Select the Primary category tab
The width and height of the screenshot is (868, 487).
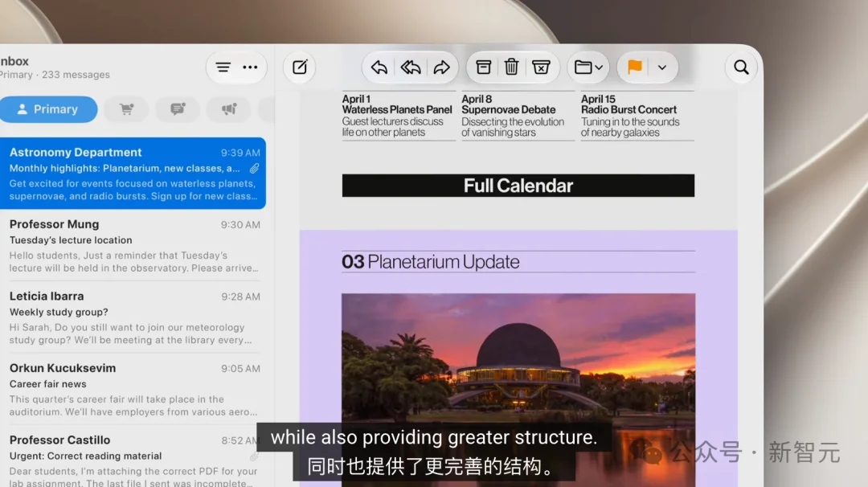(49, 109)
